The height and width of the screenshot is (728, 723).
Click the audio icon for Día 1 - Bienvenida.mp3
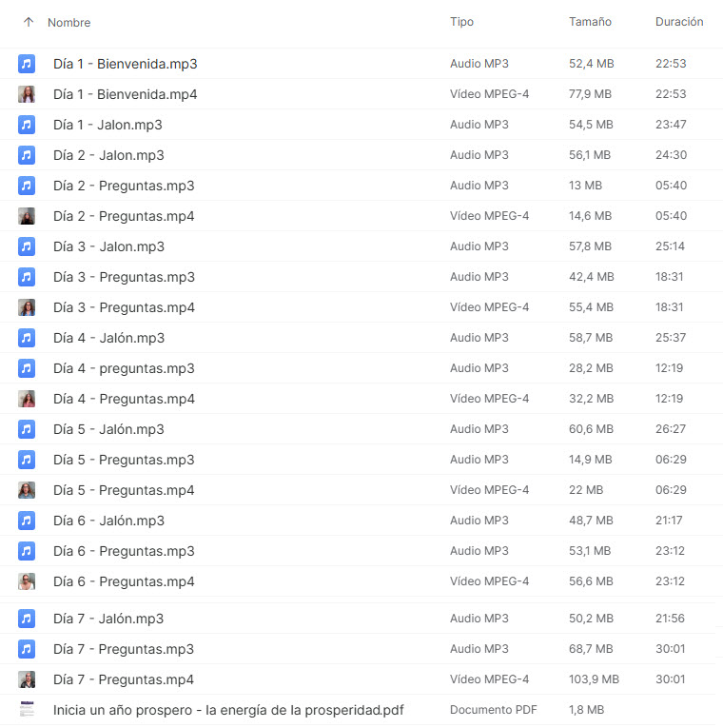pos(27,64)
